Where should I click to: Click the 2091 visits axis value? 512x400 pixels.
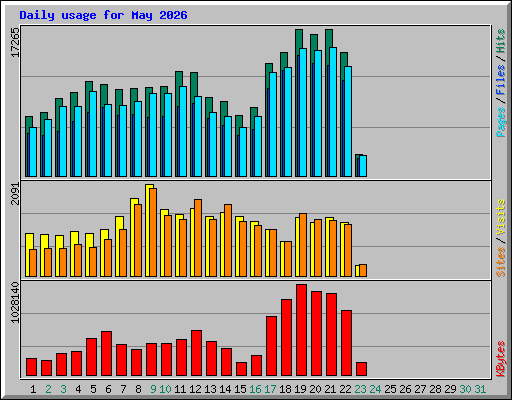(15, 194)
